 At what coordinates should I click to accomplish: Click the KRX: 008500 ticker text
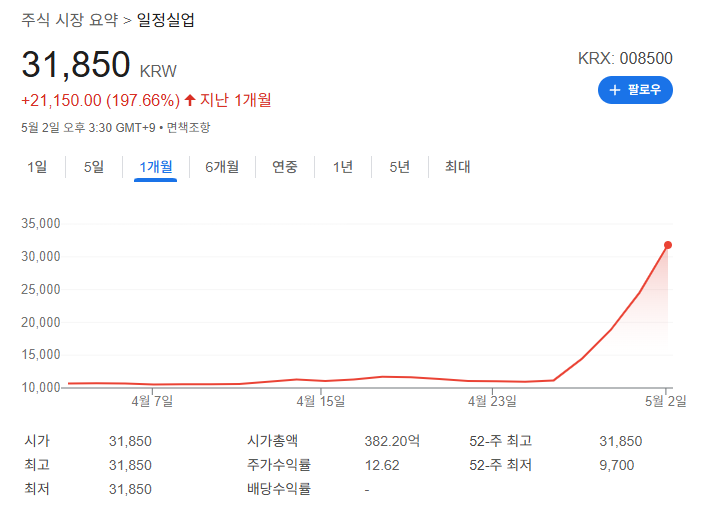[625, 58]
